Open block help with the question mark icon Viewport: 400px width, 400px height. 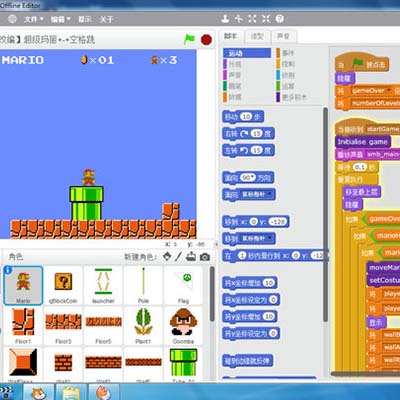tap(280, 19)
